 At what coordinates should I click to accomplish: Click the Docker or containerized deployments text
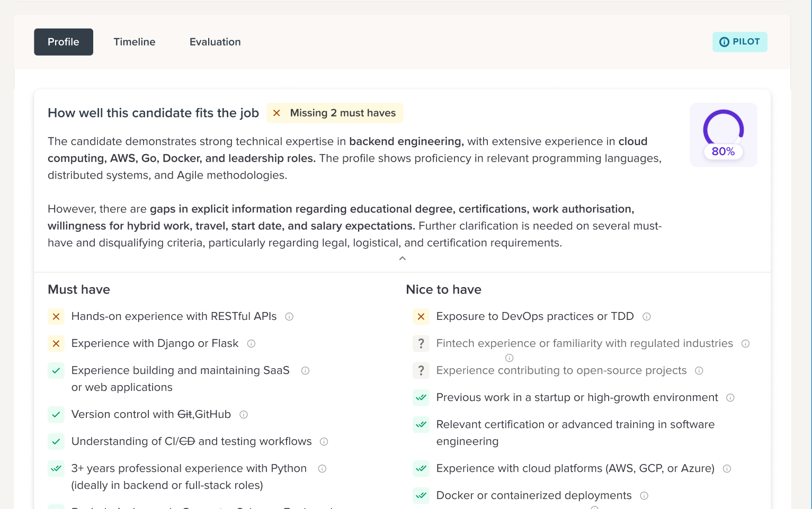(x=534, y=495)
